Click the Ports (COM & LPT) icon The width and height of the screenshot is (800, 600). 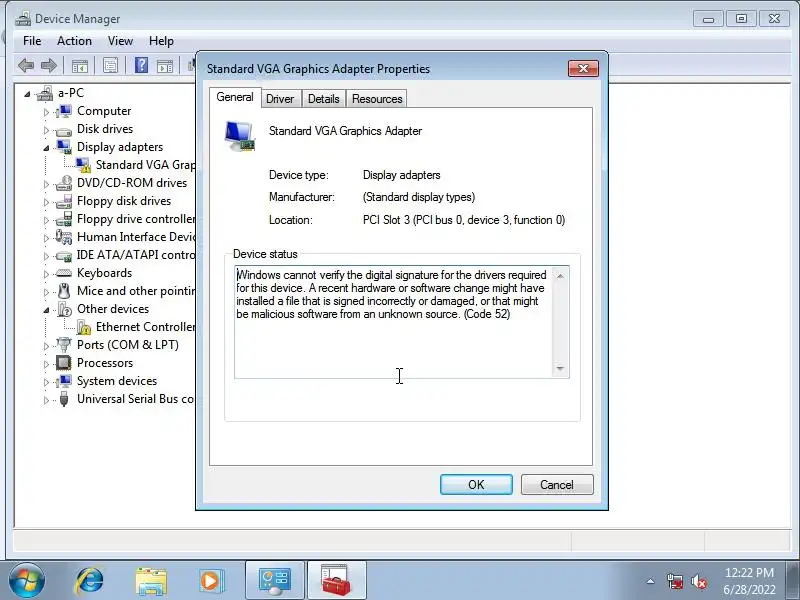click(64, 345)
